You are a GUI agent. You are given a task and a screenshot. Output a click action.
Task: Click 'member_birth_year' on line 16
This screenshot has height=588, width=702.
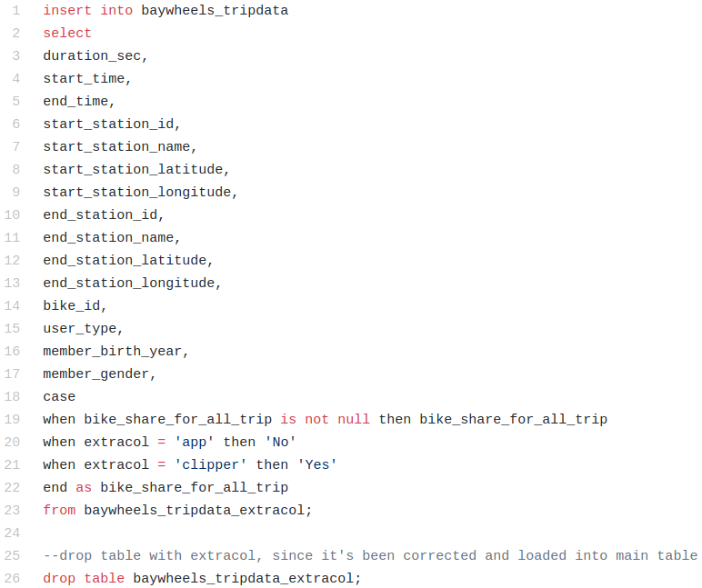click(x=113, y=352)
